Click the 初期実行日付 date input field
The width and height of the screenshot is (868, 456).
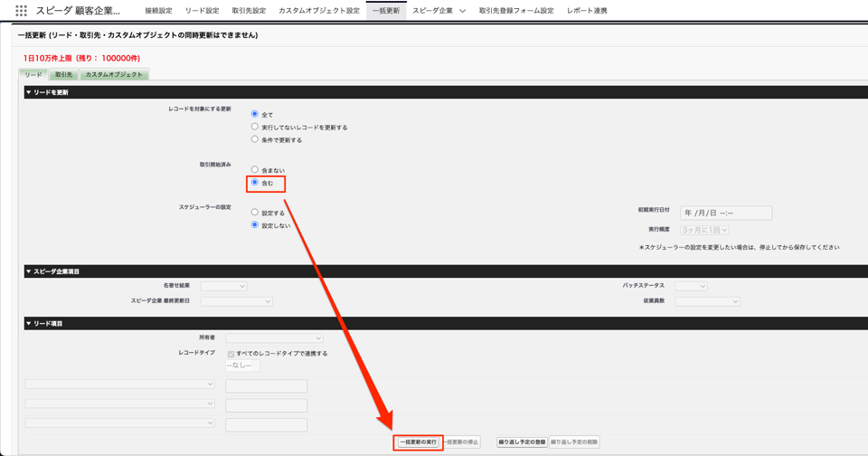(x=726, y=214)
